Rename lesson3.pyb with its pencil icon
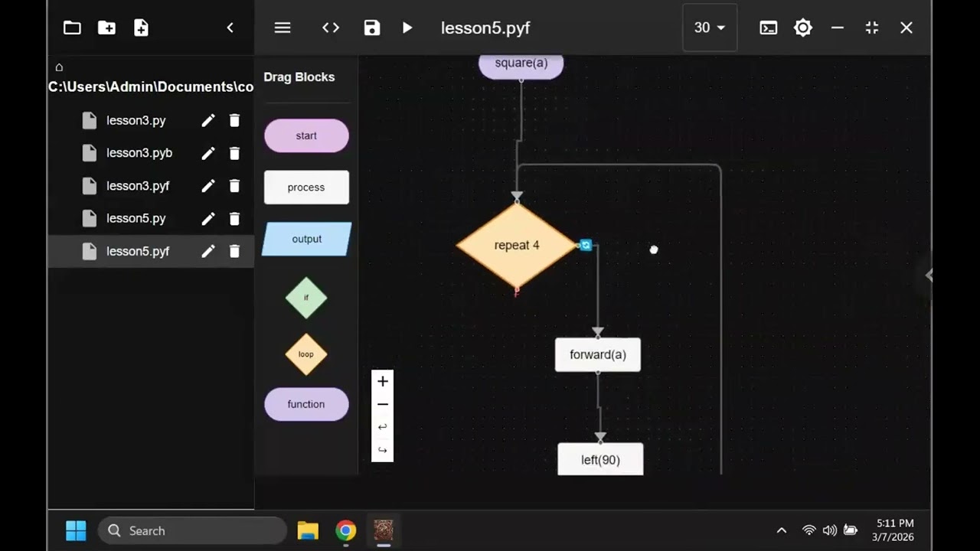The width and height of the screenshot is (980, 551). click(x=207, y=153)
